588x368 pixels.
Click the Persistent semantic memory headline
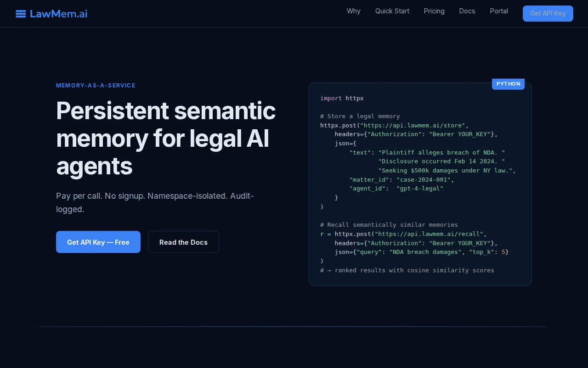(x=166, y=138)
